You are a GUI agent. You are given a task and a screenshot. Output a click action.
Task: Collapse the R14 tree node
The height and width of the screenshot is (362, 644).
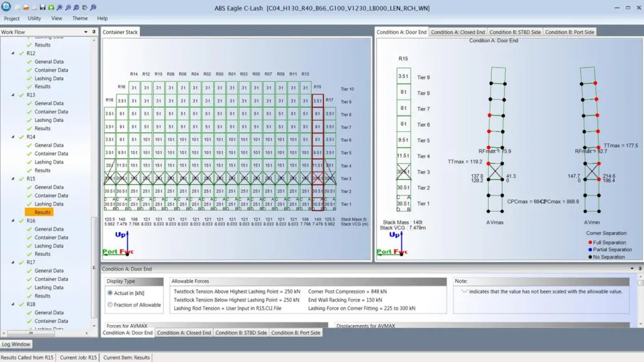[13, 136]
